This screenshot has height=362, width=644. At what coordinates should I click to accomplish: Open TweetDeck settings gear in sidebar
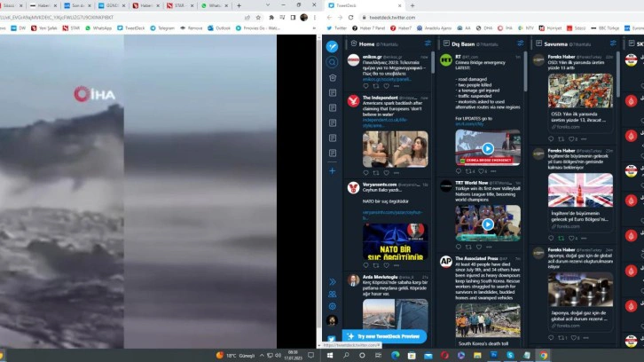(332, 306)
